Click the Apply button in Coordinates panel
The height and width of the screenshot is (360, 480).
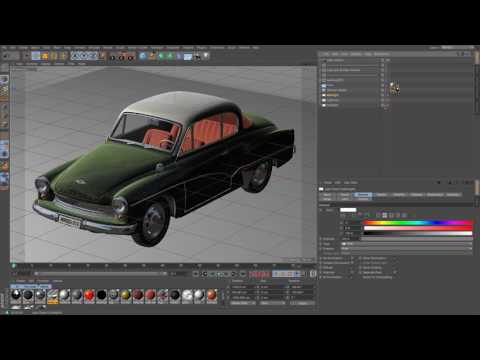303,303
